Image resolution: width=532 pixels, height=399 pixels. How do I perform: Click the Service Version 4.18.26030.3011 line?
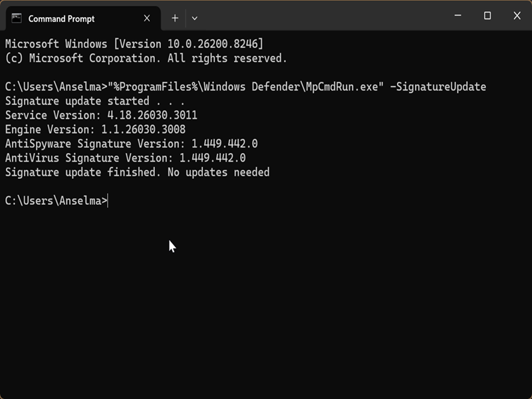click(x=101, y=115)
